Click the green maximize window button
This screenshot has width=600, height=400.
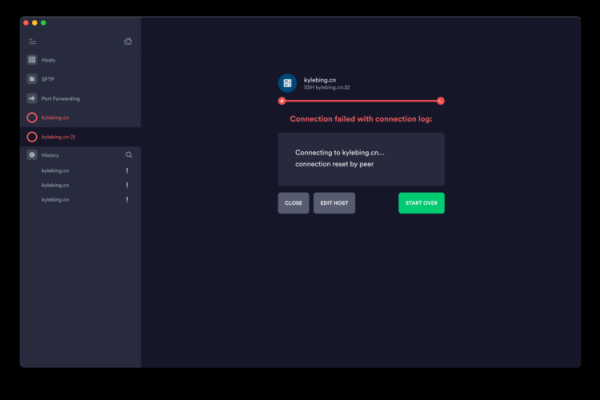pos(44,23)
